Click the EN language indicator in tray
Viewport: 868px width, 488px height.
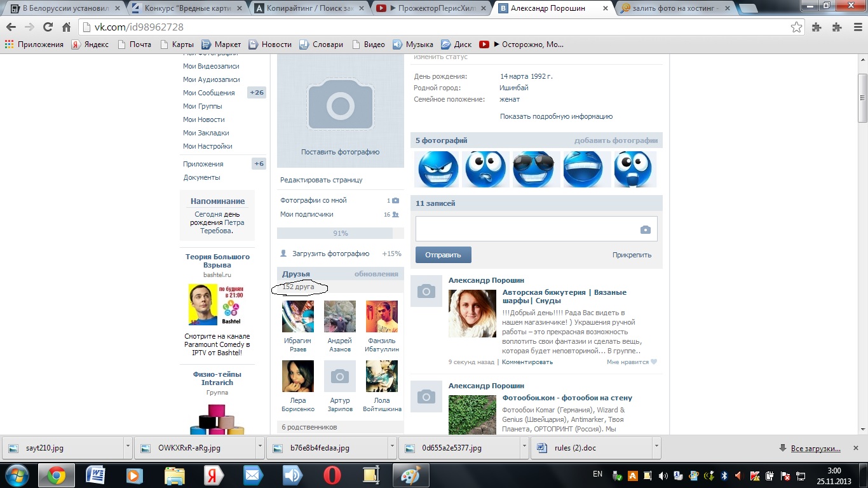click(x=597, y=474)
